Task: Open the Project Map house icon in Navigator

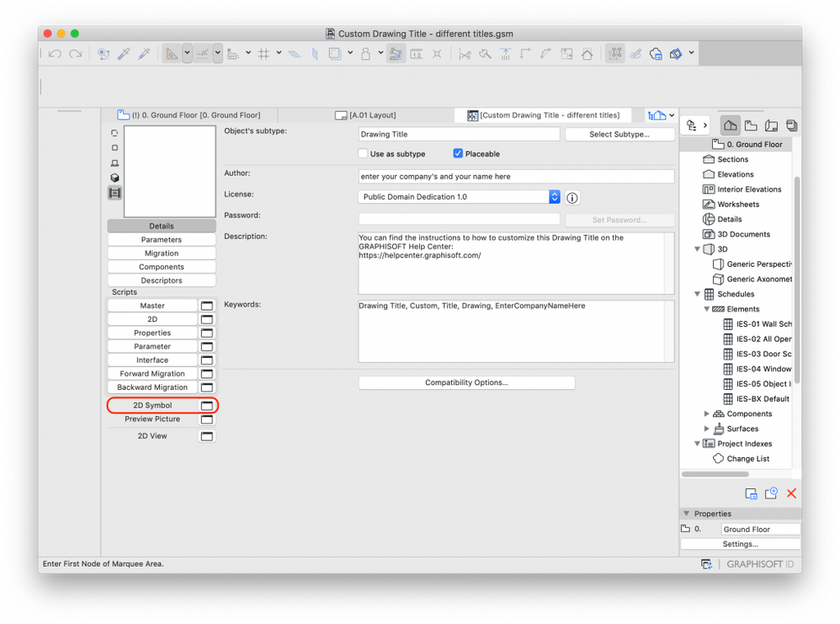Action: 731,125
